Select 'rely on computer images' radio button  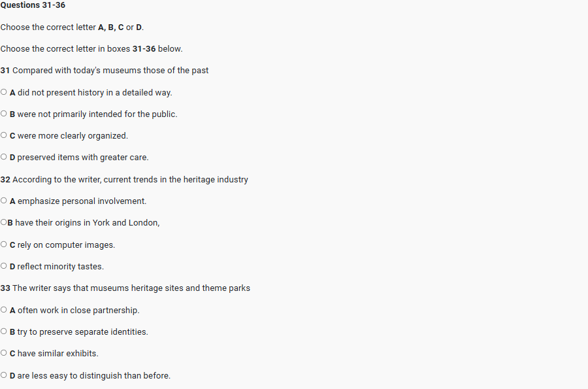point(4,245)
